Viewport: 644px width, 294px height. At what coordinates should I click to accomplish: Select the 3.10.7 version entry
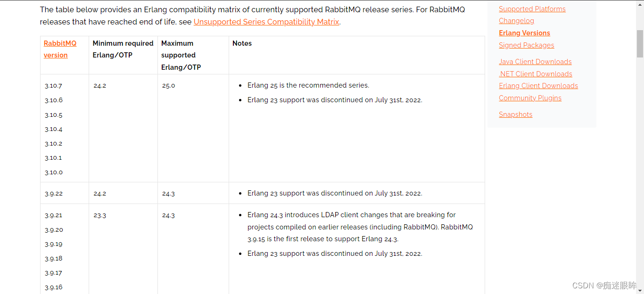[x=53, y=85]
